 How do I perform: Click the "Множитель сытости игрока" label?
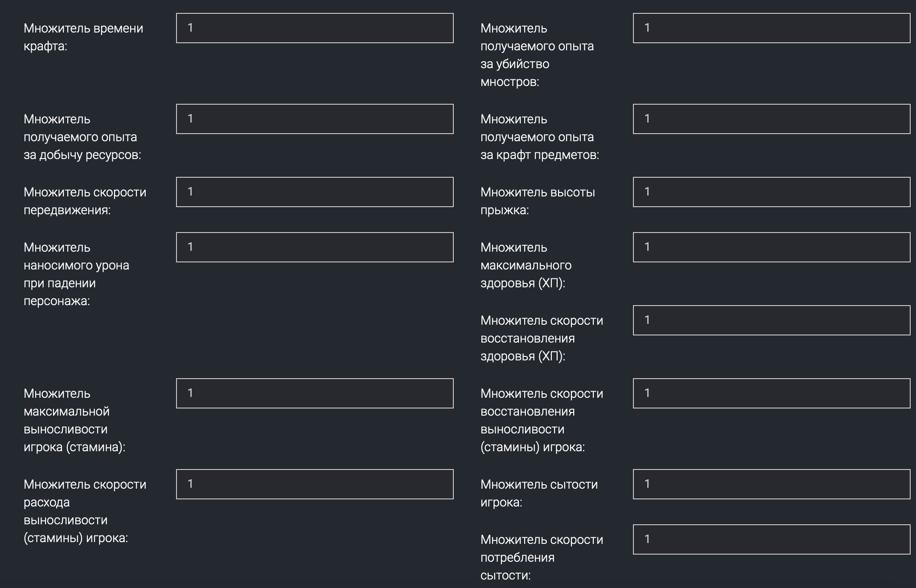pos(539,493)
